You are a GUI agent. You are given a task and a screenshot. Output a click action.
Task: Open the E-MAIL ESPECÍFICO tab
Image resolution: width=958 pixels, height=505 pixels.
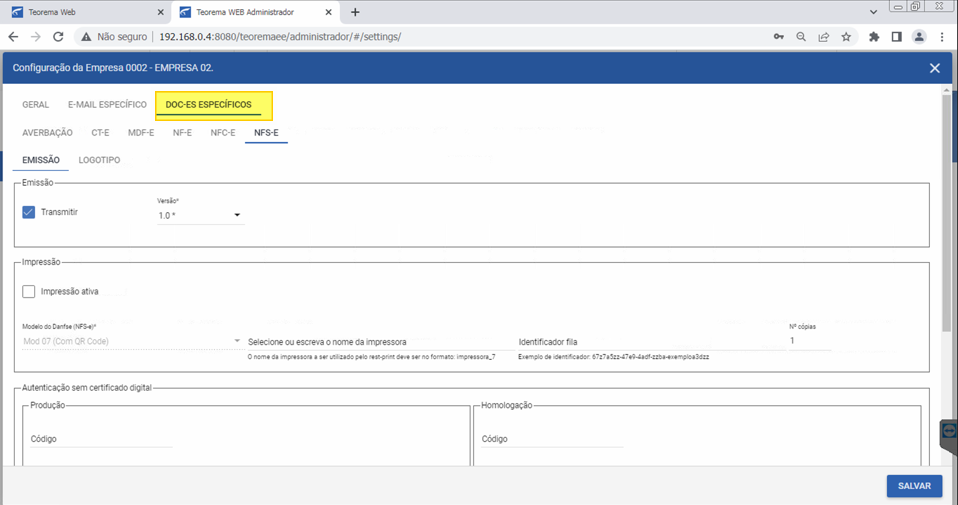(107, 104)
